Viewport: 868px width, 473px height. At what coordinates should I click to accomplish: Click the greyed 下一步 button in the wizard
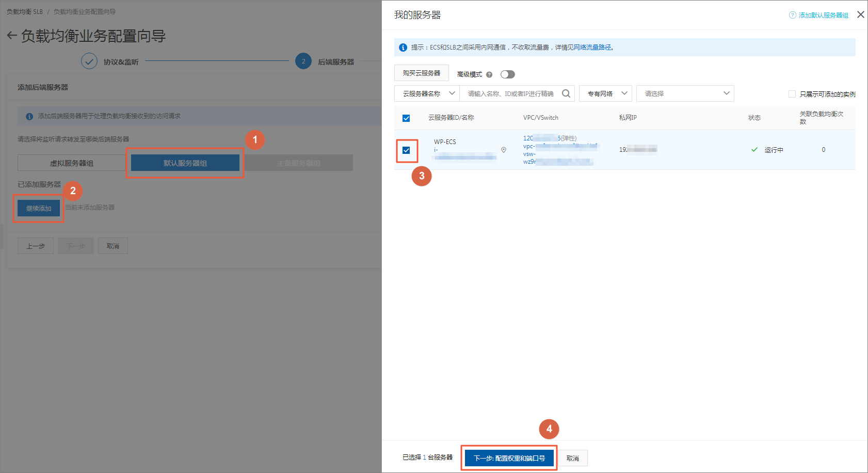76,246
